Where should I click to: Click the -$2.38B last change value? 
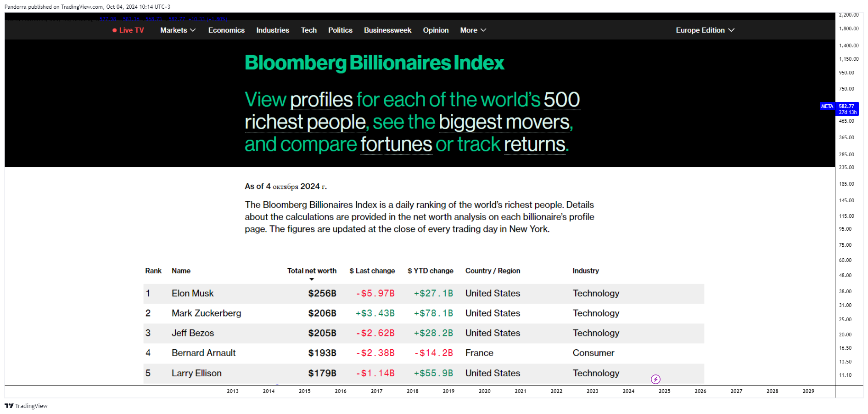375,353
